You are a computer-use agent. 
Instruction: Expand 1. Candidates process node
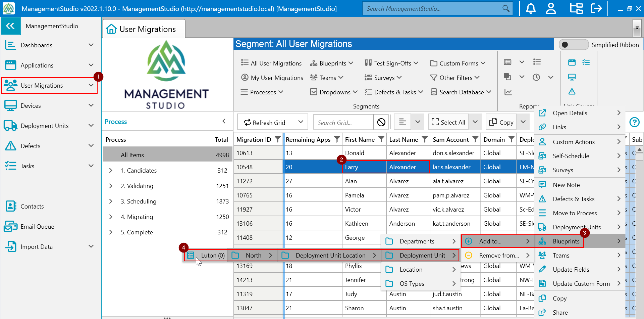pos(111,171)
